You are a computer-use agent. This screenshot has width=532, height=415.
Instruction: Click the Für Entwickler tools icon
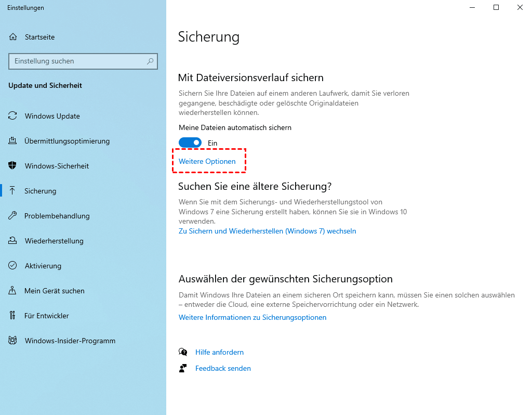click(x=13, y=316)
